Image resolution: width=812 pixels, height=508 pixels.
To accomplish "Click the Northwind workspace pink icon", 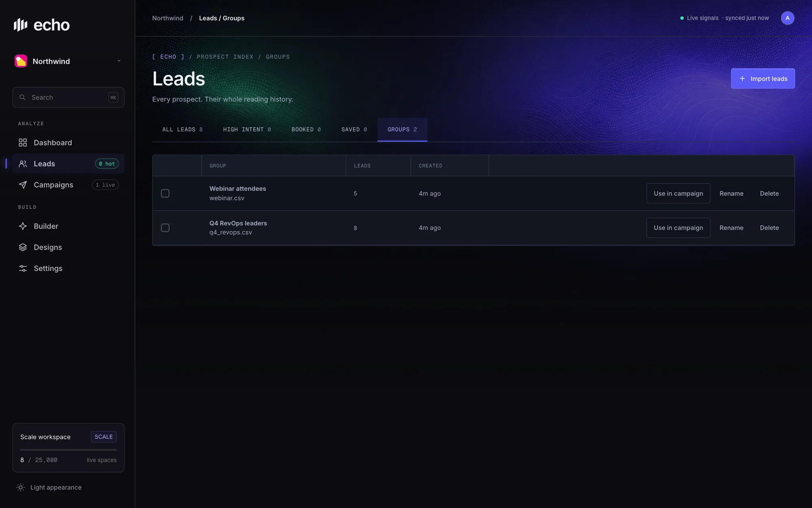I will click(x=21, y=61).
